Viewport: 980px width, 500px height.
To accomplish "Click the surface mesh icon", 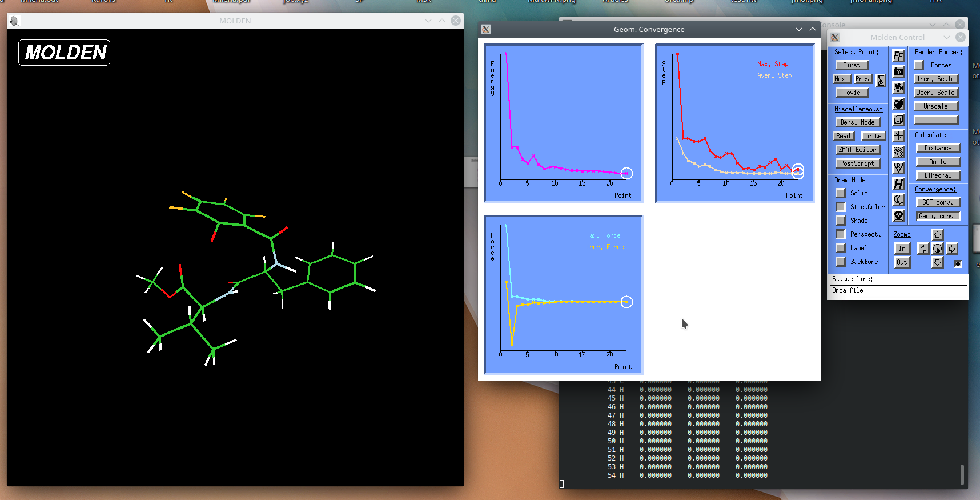I will (x=898, y=152).
